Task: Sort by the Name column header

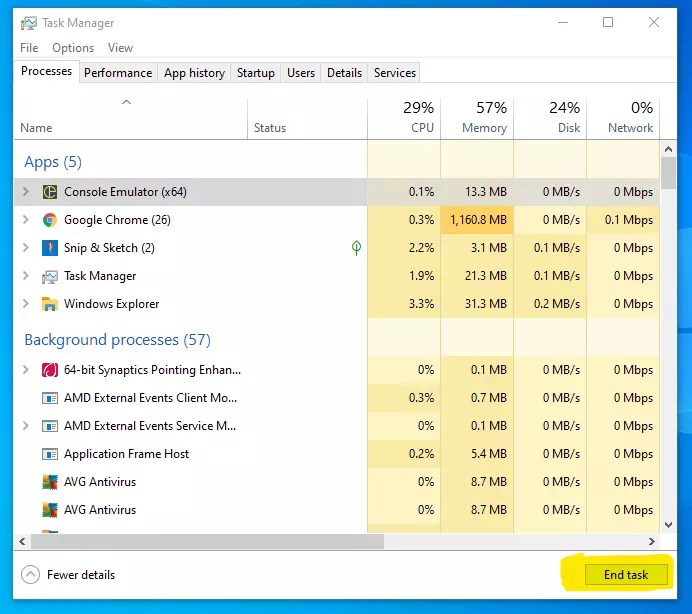Action: (x=131, y=117)
